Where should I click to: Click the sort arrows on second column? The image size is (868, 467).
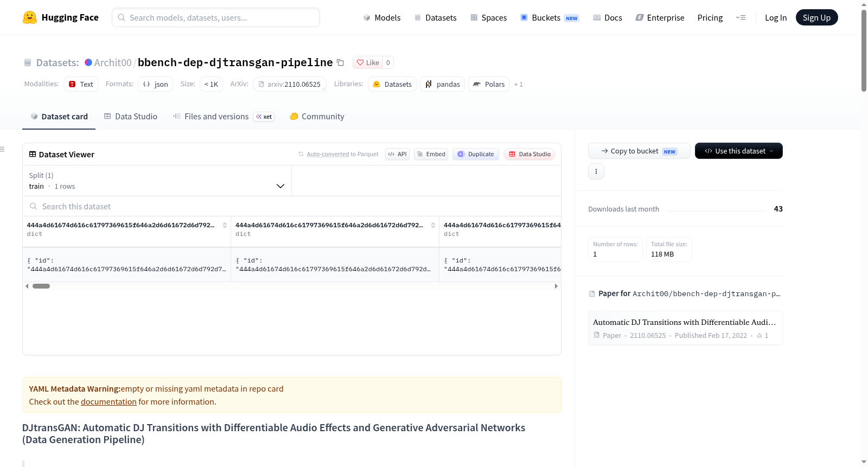pos(433,225)
